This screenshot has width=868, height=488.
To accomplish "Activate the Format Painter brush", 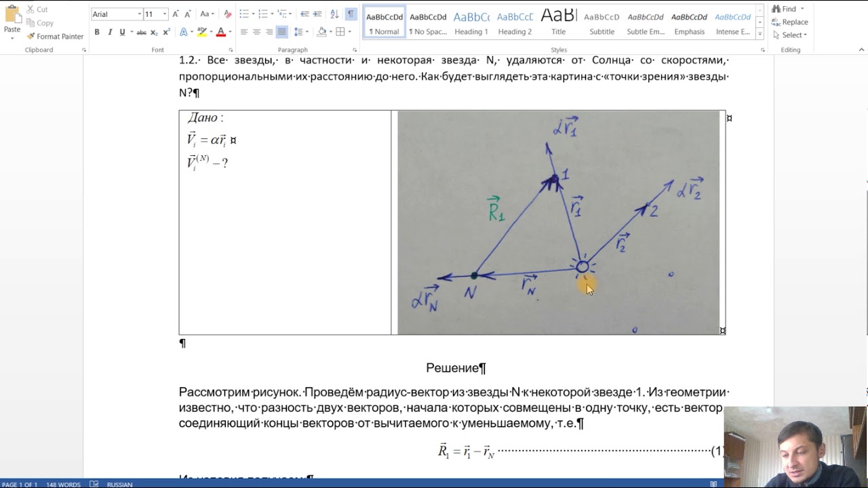I will [55, 37].
